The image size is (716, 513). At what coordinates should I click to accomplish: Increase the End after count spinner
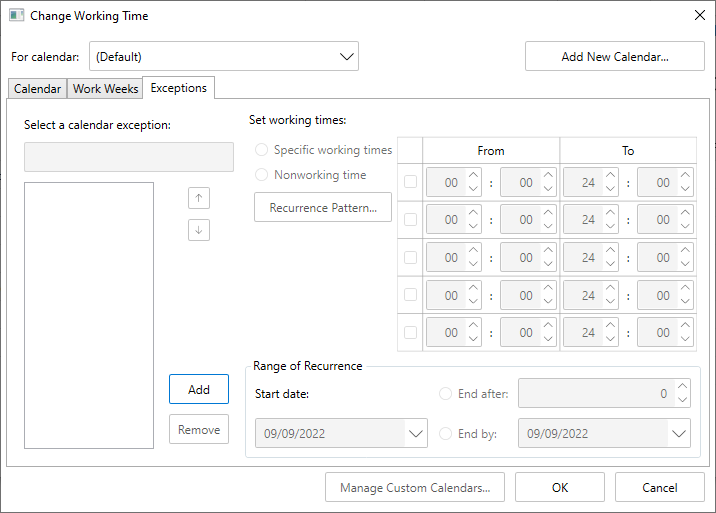682,387
